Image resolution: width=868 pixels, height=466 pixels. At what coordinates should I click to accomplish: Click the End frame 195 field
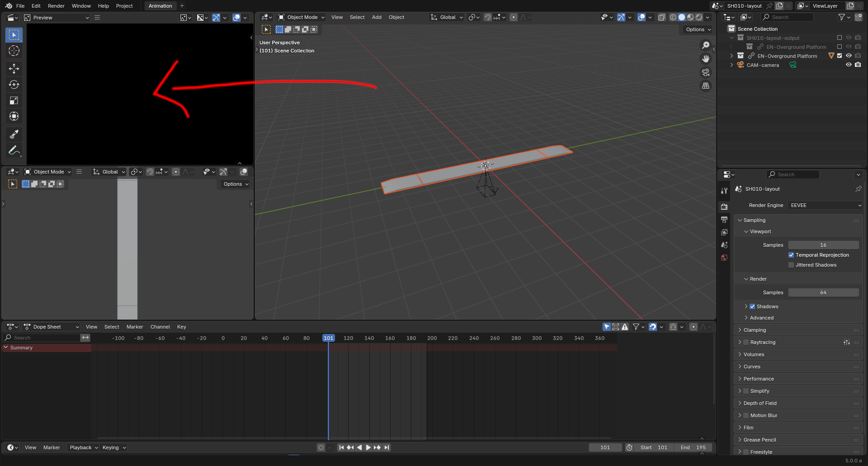693,447
